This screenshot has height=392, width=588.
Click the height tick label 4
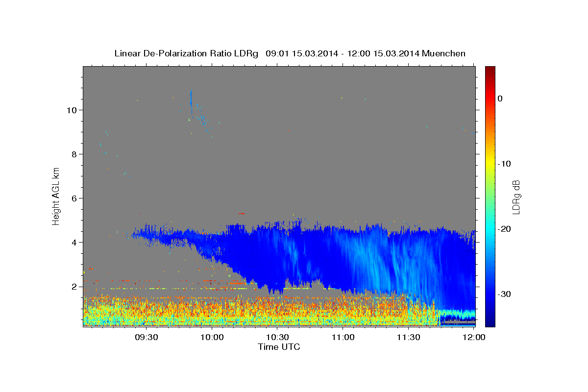[74, 242]
